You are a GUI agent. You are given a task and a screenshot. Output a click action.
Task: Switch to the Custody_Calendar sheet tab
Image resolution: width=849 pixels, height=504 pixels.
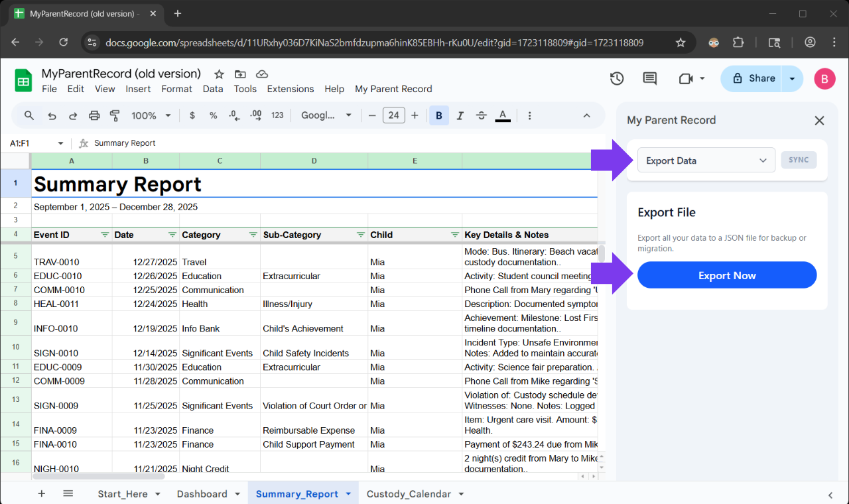point(409,494)
